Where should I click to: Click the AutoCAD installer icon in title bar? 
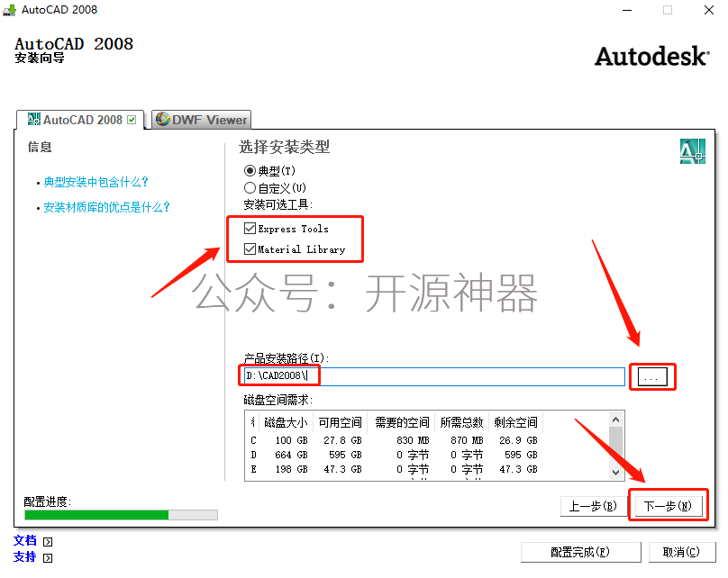(x=9, y=10)
